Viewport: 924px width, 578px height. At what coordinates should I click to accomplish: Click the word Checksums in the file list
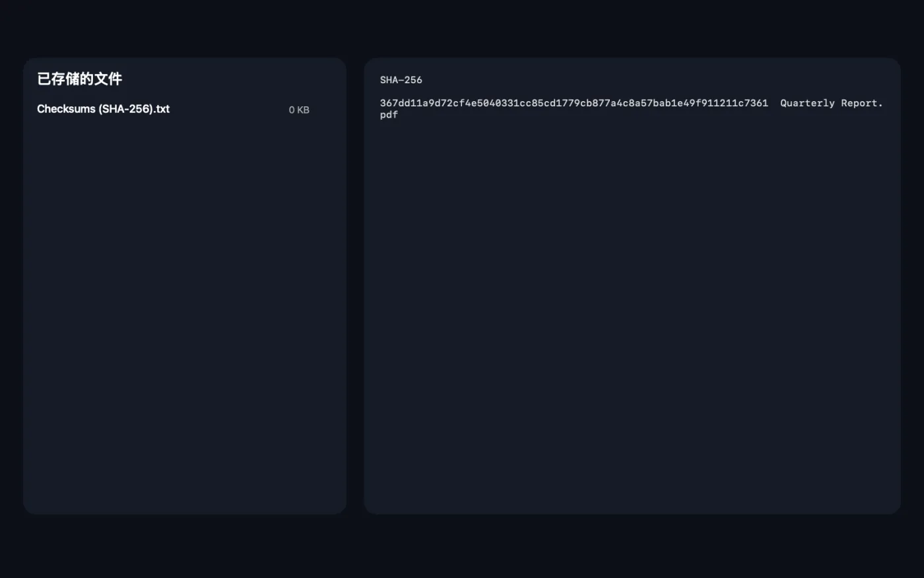(x=66, y=109)
